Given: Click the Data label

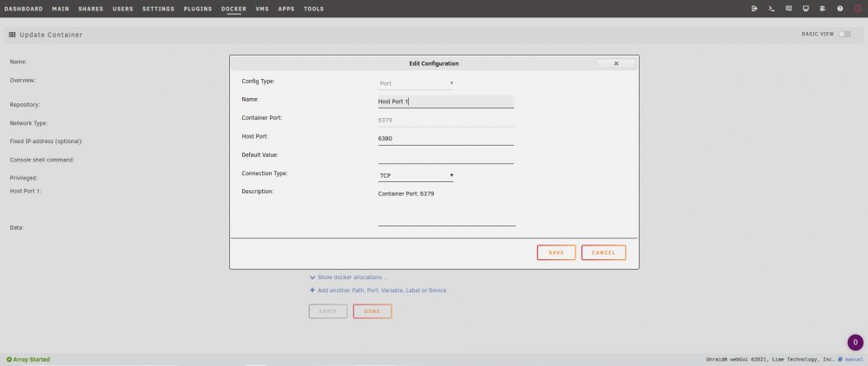Looking at the screenshot, I should click(16, 227).
